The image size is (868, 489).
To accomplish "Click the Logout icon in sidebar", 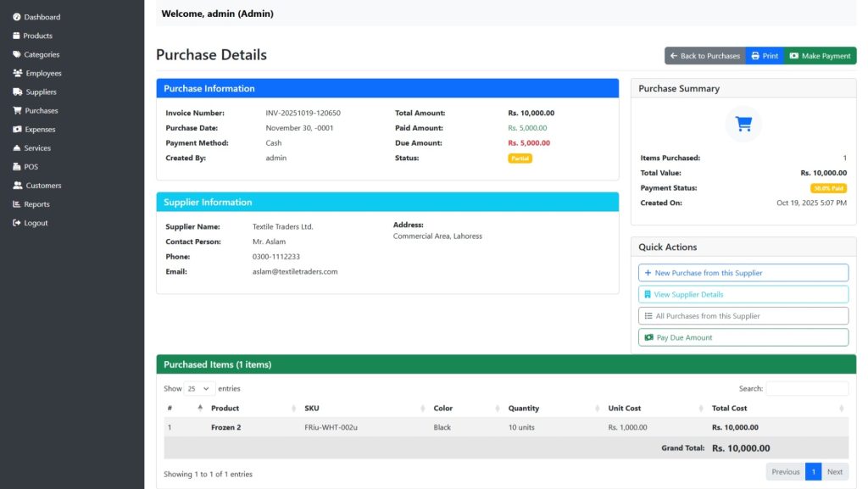I will [x=17, y=223].
